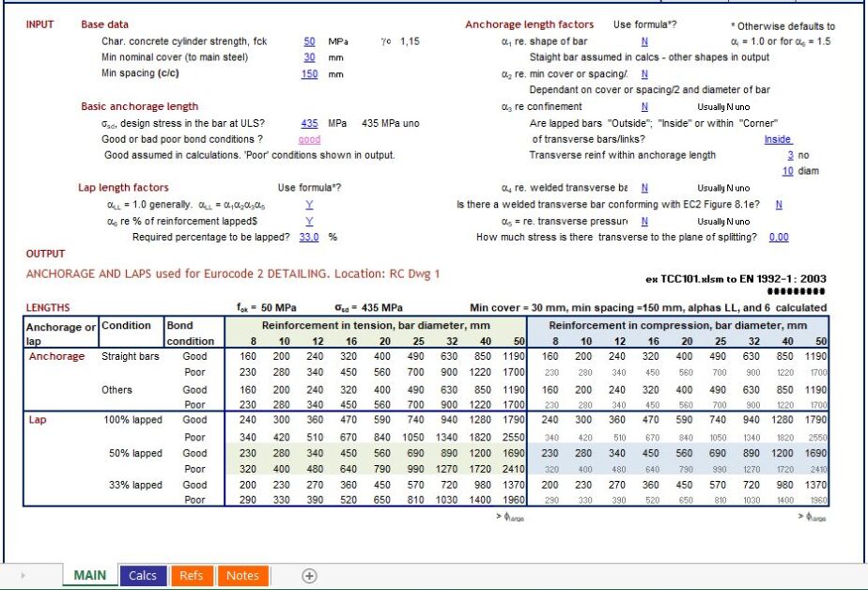Open the Calcs sheet tab

[142, 576]
